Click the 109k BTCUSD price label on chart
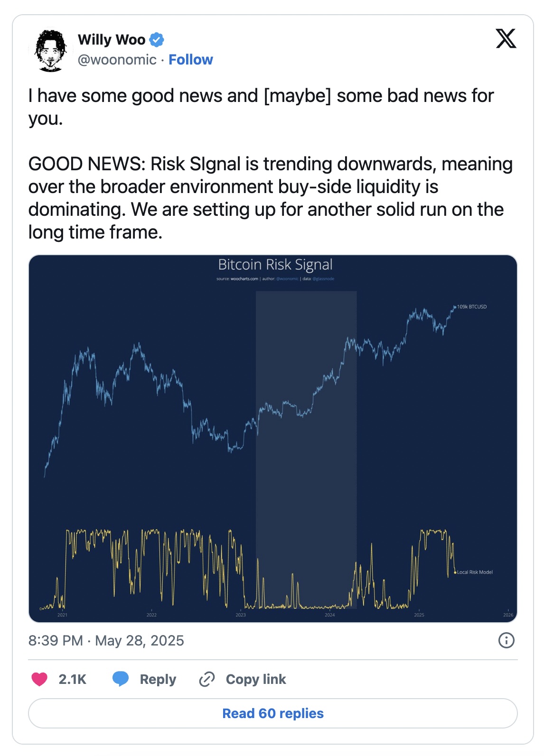Viewport: 544px width, 756px height. click(472, 307)
